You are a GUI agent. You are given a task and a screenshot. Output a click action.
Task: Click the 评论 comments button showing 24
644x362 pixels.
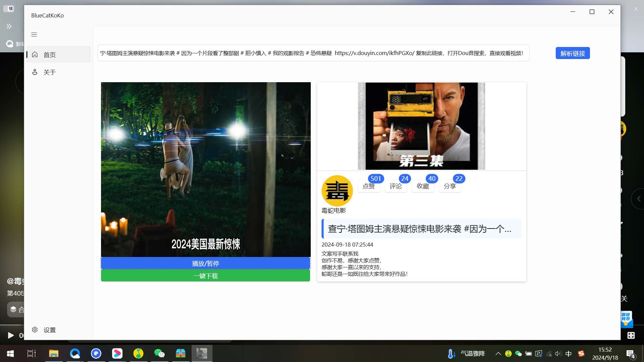point(396,186)
